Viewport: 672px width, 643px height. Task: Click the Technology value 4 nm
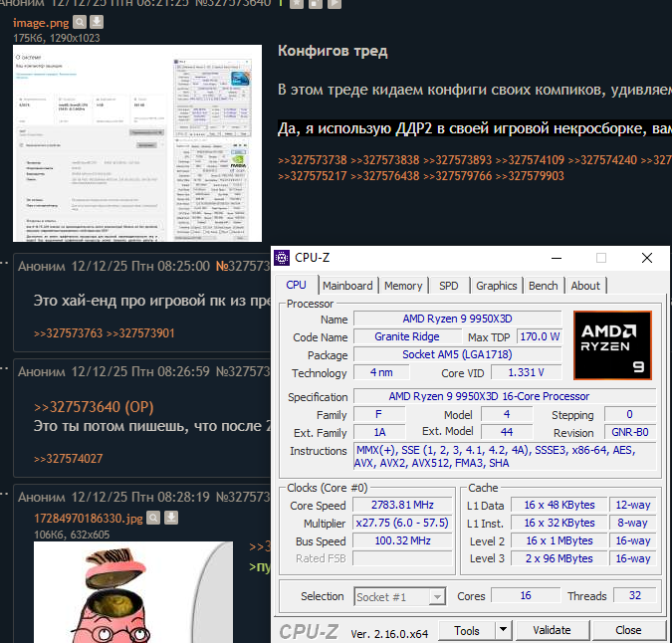click(x=381, y=372)
